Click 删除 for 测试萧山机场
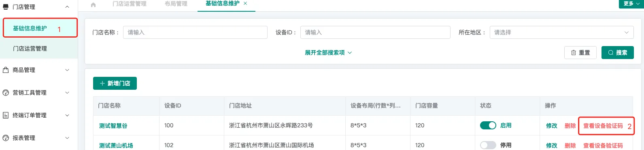The width and height of the screenshot is (644, 150). pos(570,146)
